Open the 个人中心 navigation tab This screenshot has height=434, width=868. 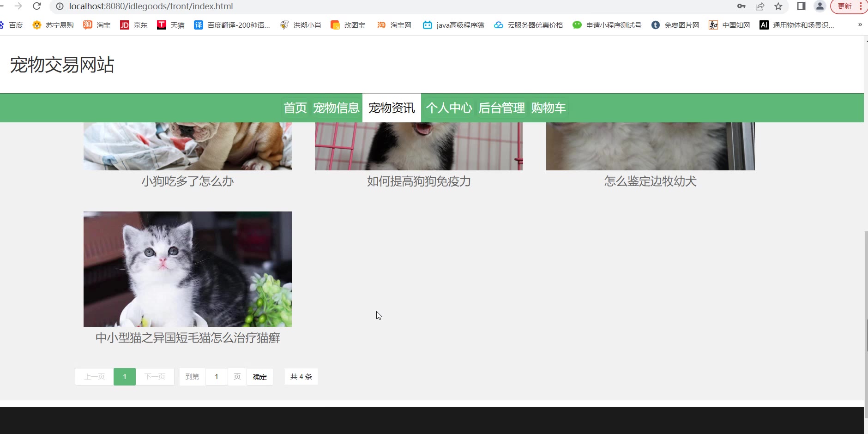(x=449, y=108)
